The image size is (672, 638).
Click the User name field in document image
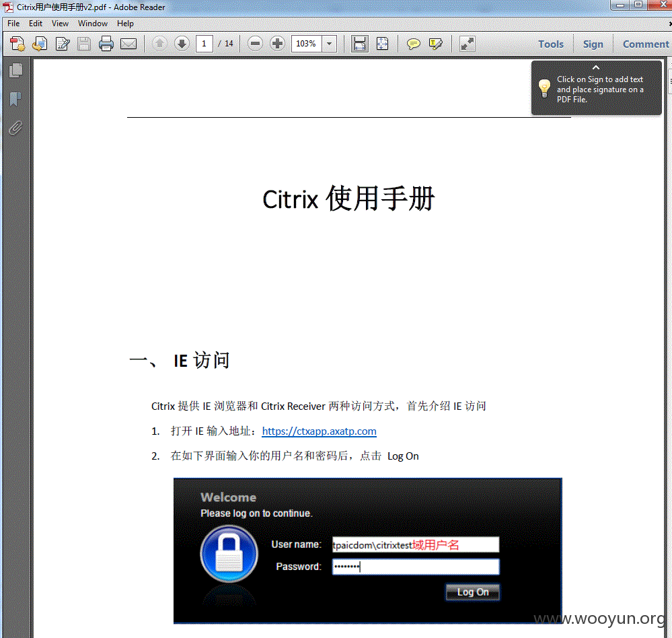(416, 544)
